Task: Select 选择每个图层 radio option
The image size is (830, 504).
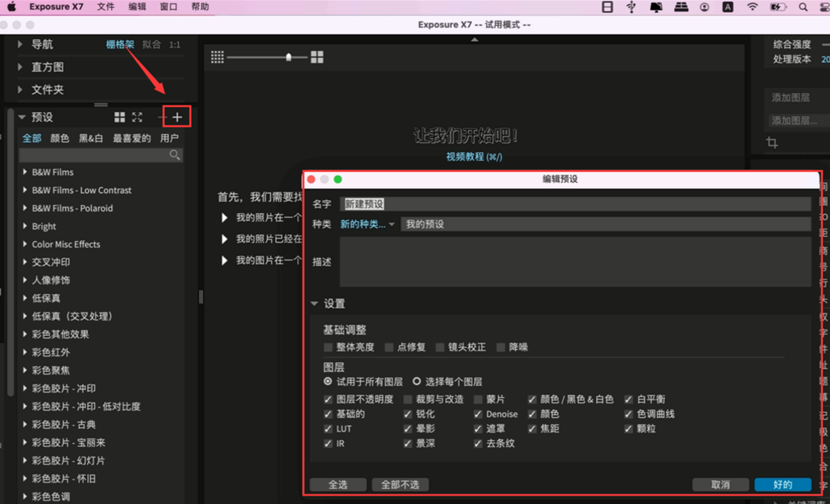Action: pos(417,382)
